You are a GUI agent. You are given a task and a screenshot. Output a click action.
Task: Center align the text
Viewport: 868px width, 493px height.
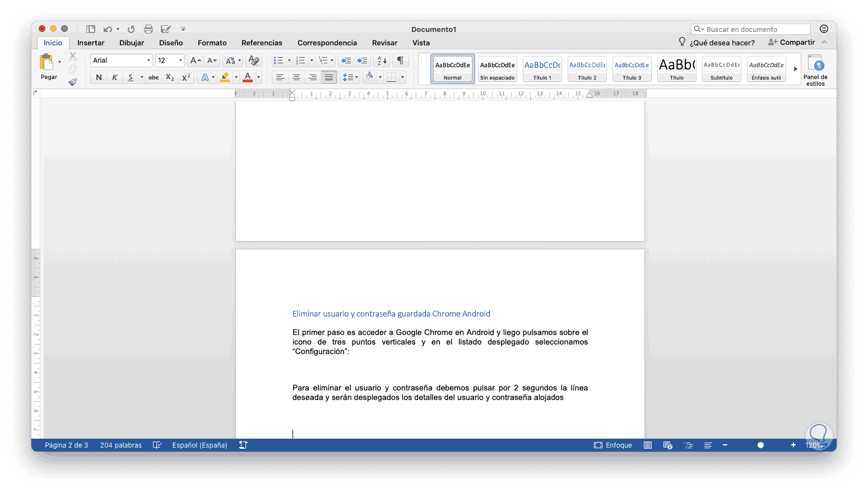(296, 77)
